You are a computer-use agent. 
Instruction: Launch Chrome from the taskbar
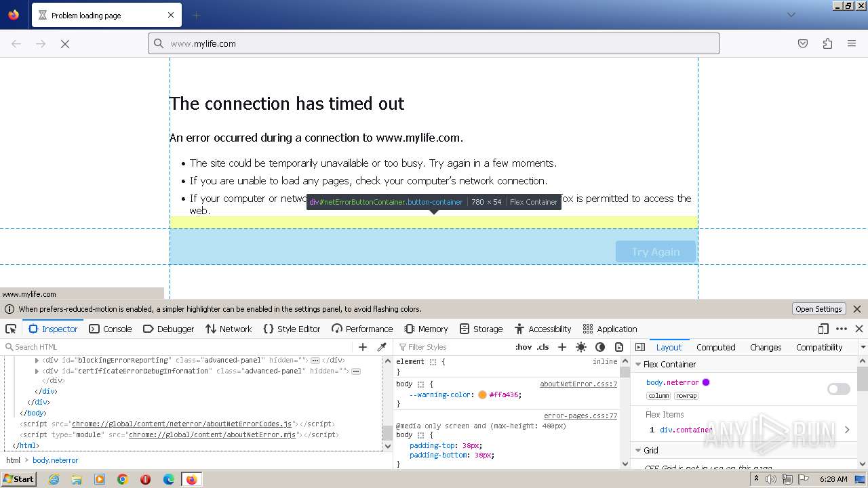pyautogui.click(x=123, y=479)
